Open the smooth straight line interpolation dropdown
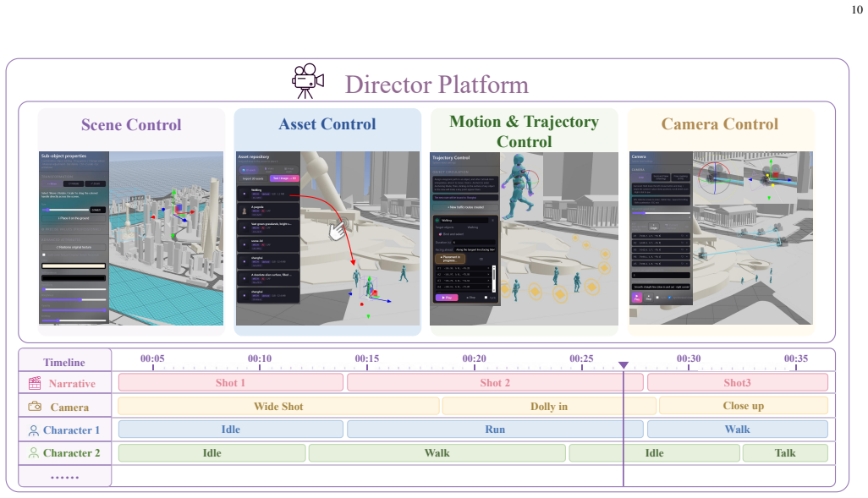 click(x=661, y=287)
